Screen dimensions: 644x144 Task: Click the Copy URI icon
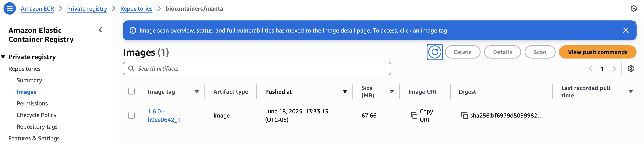(414, 115)
